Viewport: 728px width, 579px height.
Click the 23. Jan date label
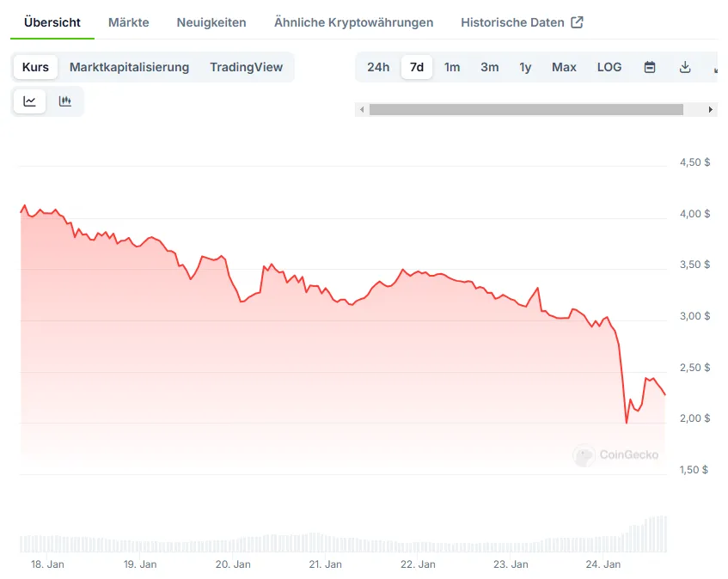[x=511, y=564]
